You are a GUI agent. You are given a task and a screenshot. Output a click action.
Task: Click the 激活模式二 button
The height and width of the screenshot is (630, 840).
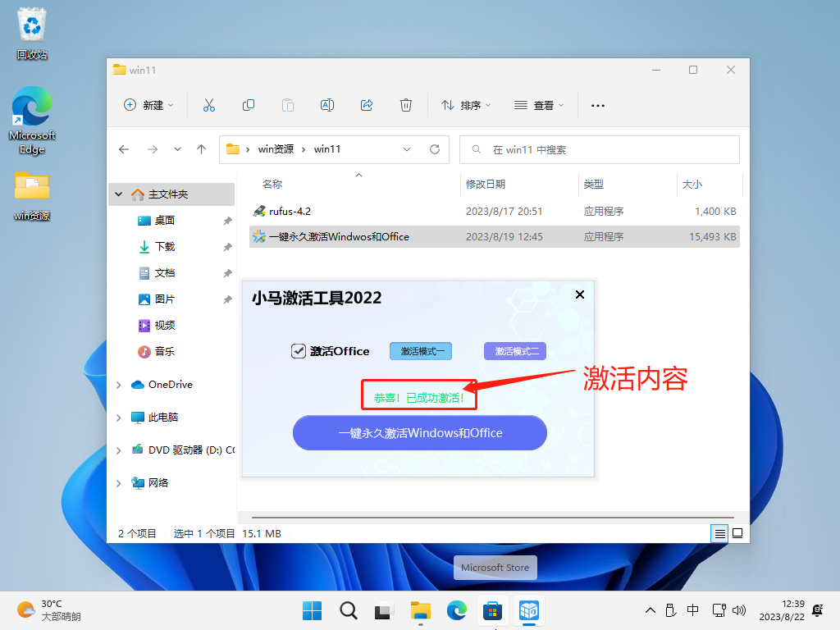[515, 351]
